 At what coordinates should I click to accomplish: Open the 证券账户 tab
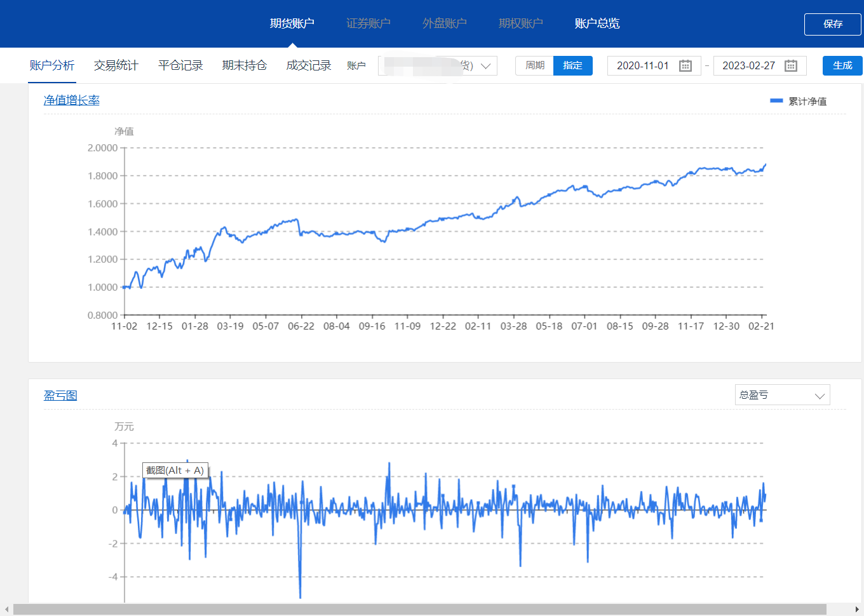(368, 23)
